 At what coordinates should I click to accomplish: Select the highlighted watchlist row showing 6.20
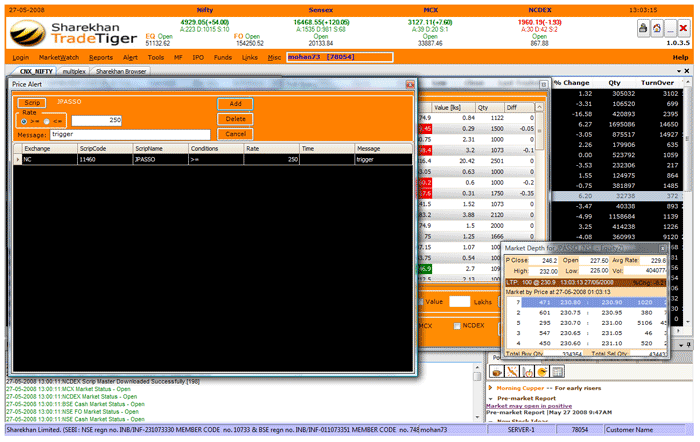[617, 196]
